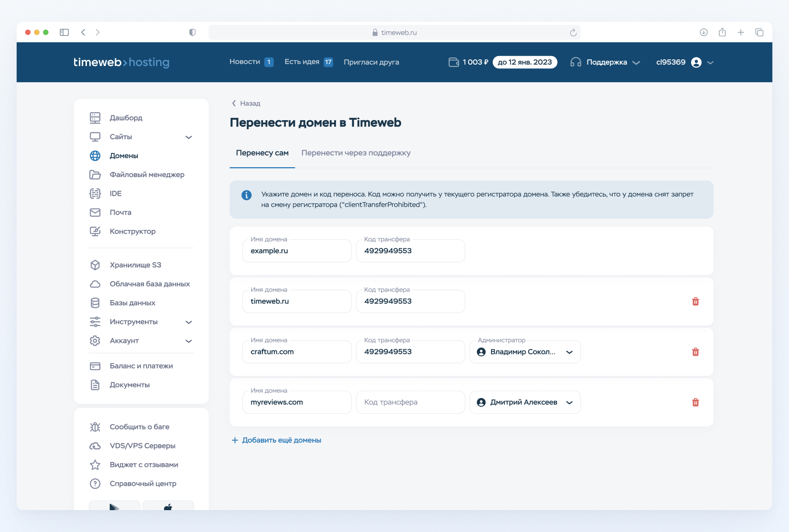Screen dimensions: 789x532
Task: Click the Аккаунт gear icon
Action: point(95,341)
